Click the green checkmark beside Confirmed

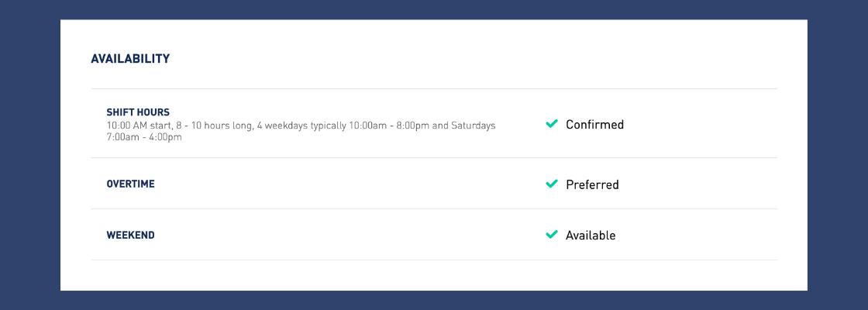pos(552,124)
